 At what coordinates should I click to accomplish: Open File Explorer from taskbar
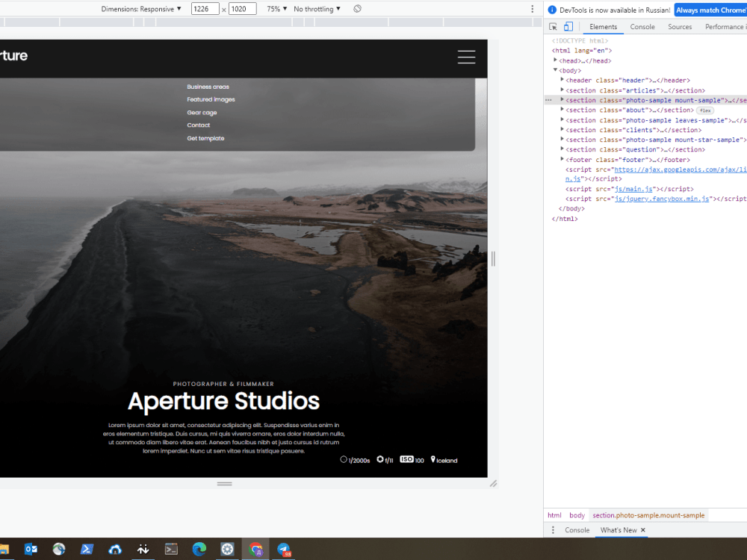4,549
